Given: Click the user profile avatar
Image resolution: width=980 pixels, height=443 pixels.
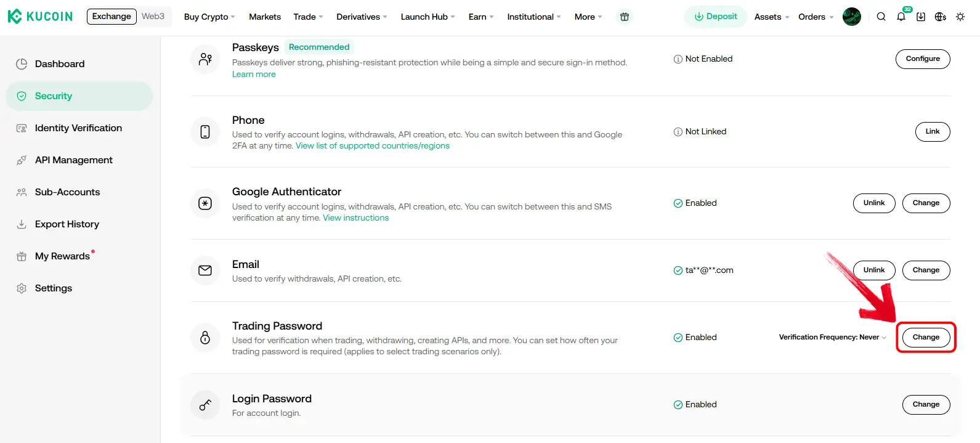Looking at the screenshot, I should click(x=852, y=17).
